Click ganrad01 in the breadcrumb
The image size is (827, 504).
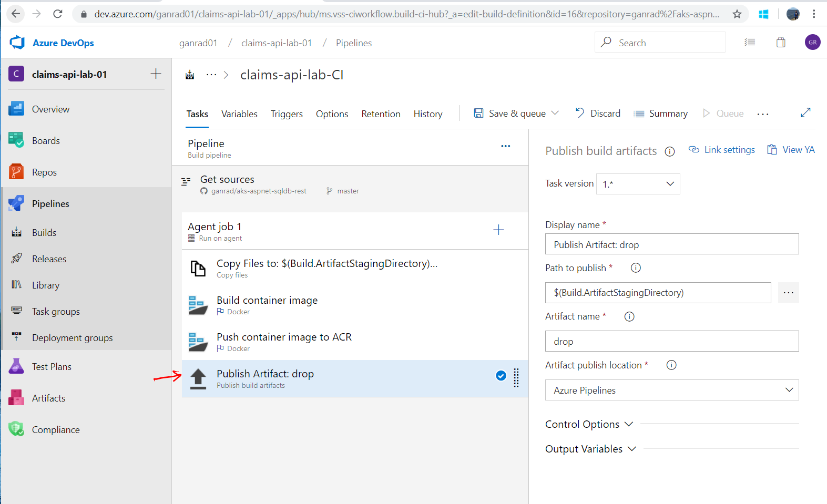(198, 43)
